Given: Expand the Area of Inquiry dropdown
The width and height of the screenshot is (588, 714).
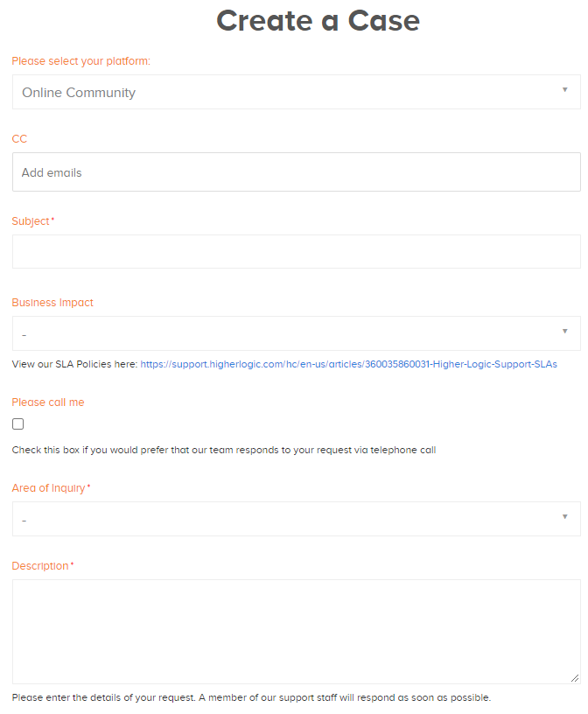Looking at the screenshot, I should [296, 519].
